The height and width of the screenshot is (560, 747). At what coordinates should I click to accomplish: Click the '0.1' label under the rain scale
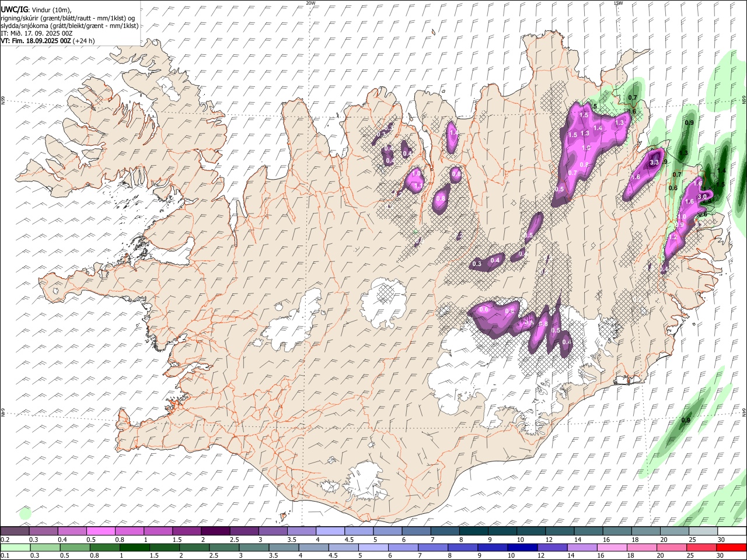(5, 556)
